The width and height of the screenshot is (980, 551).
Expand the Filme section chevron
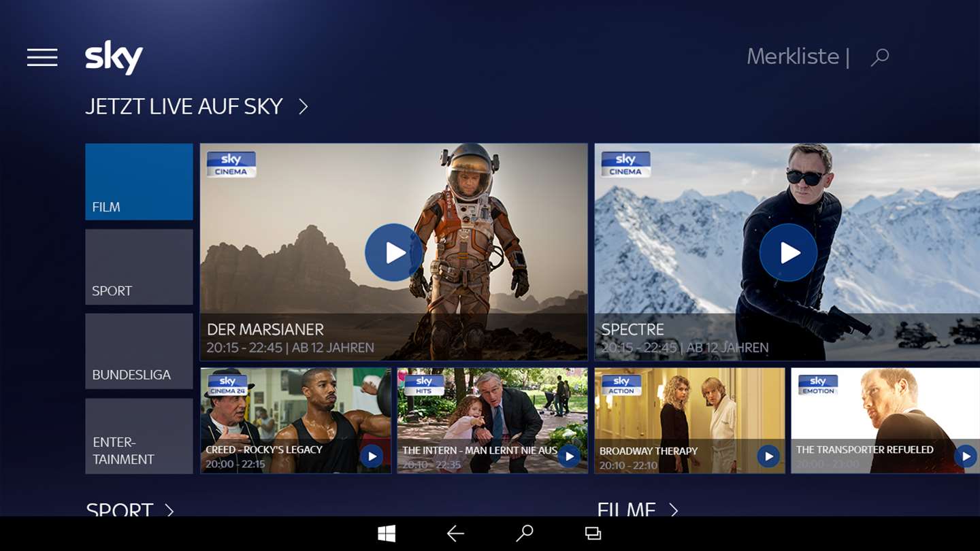(x=674, y=510)
